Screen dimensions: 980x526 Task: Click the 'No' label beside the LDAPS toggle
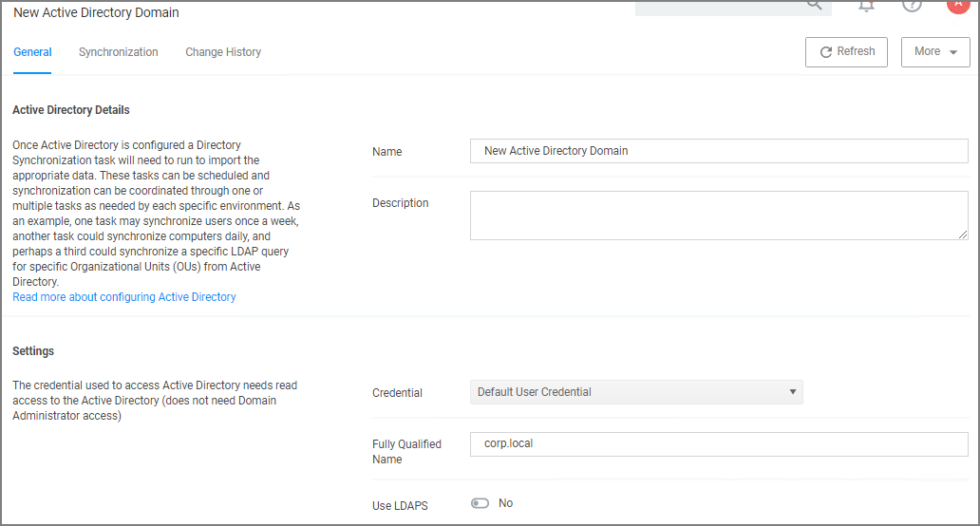coord(505,503)
